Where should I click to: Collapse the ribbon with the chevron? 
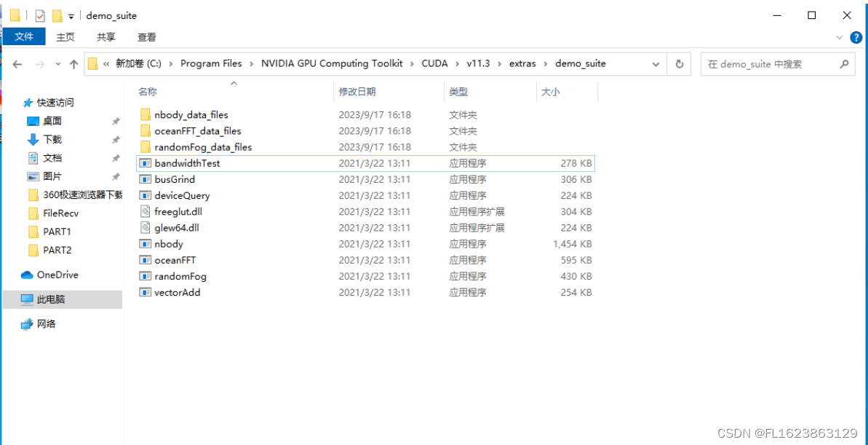coord(839,37)
